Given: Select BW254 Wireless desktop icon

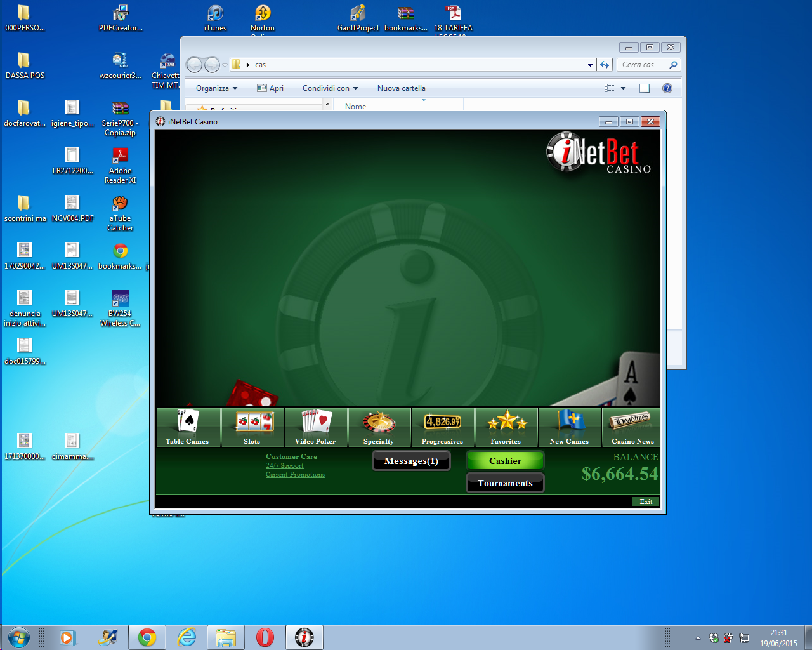Looking at the screenshot, I should coord(120,308).
